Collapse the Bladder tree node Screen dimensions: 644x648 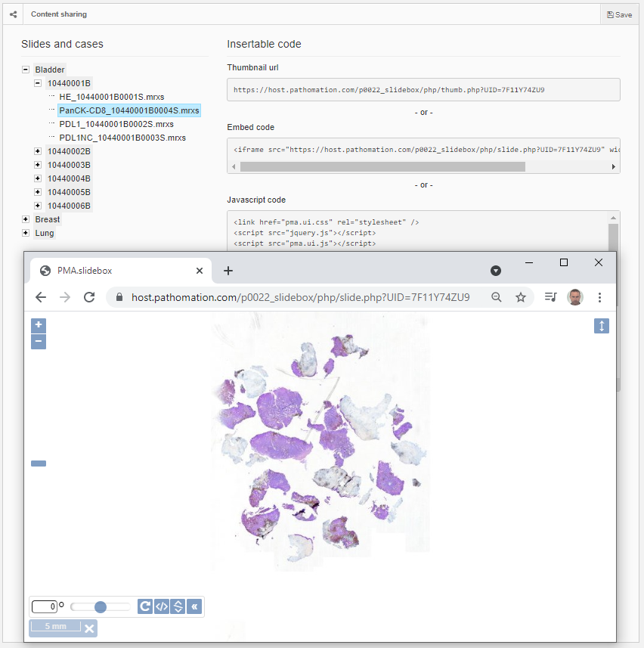(26, 70)
